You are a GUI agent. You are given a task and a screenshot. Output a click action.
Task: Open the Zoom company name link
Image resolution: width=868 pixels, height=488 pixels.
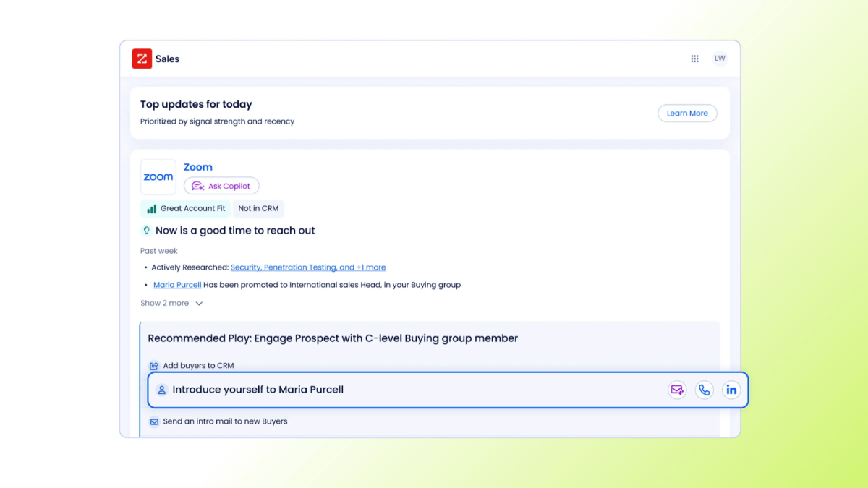click(197, 167)
